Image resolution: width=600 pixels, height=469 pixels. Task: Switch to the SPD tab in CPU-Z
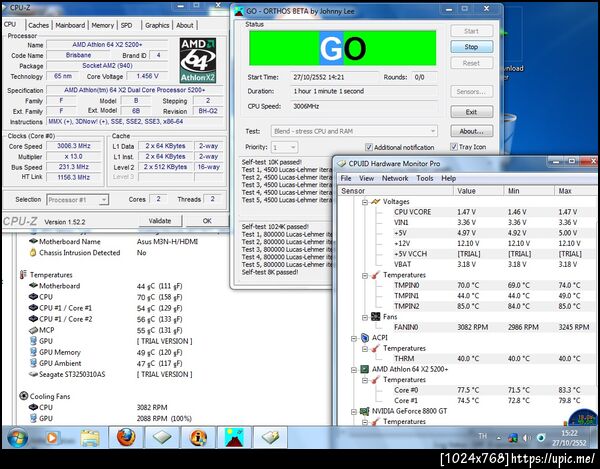pos(127,25)
